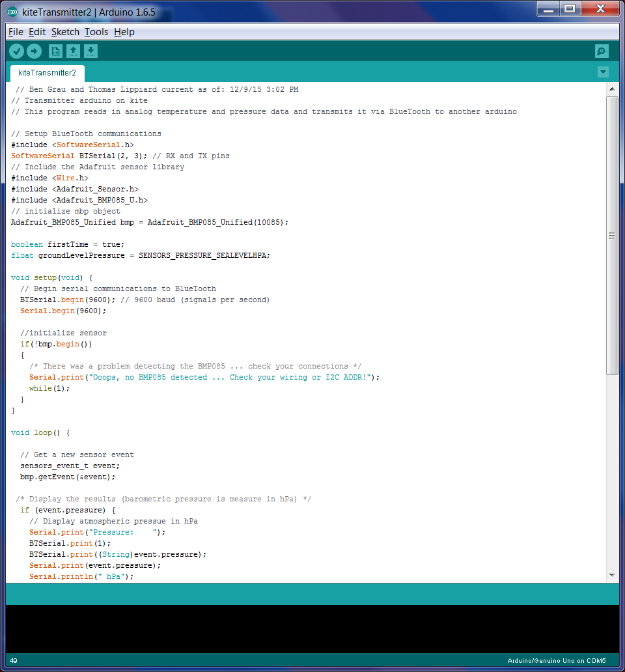This screenshot has width=625, height=672.
Task: Click the scrollbar down arrow
Action: coord(612,575)
